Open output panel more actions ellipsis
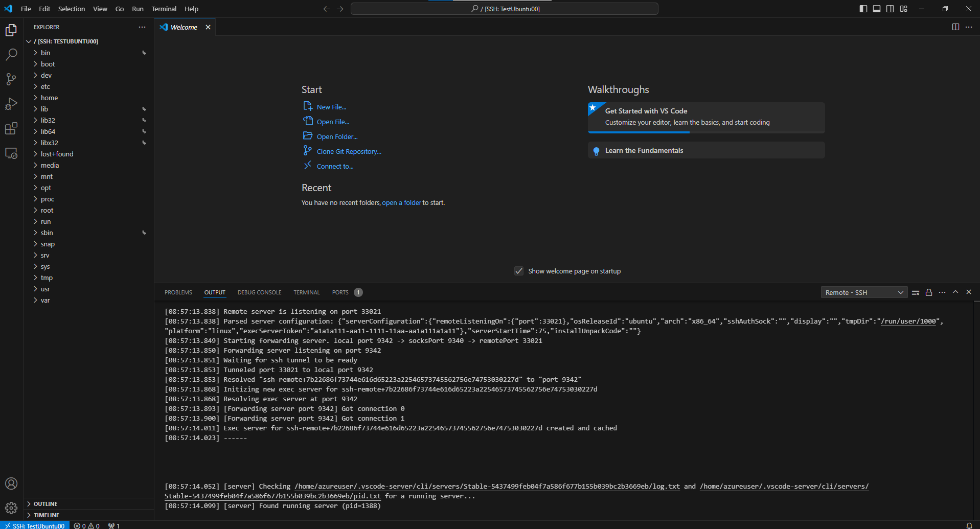Viewport: 980px width, 529px height. (x=942, y=292)
